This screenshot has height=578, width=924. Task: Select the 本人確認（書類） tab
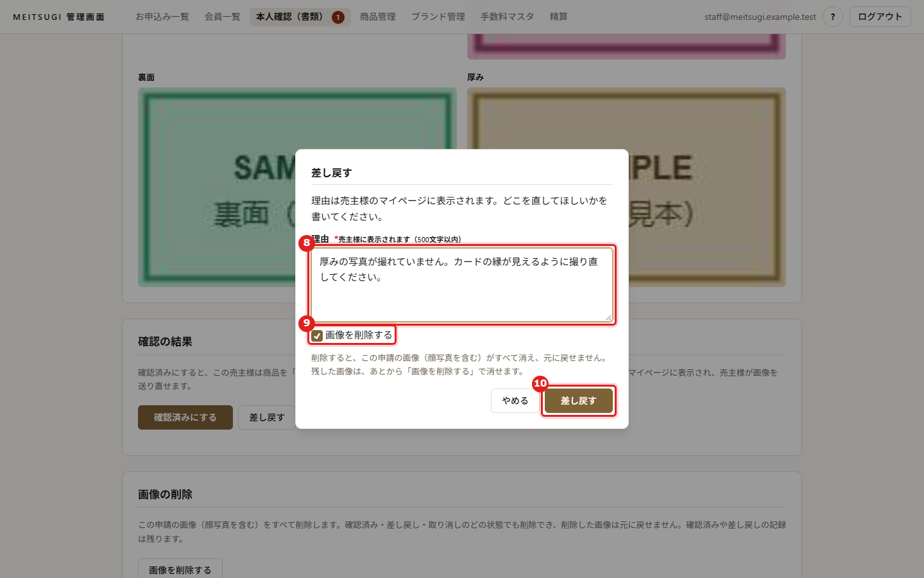(300, 17)
